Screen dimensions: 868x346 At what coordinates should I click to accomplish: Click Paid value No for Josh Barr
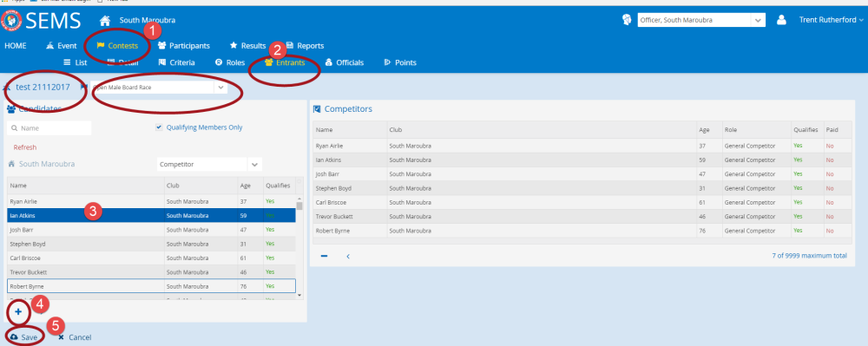829,174
